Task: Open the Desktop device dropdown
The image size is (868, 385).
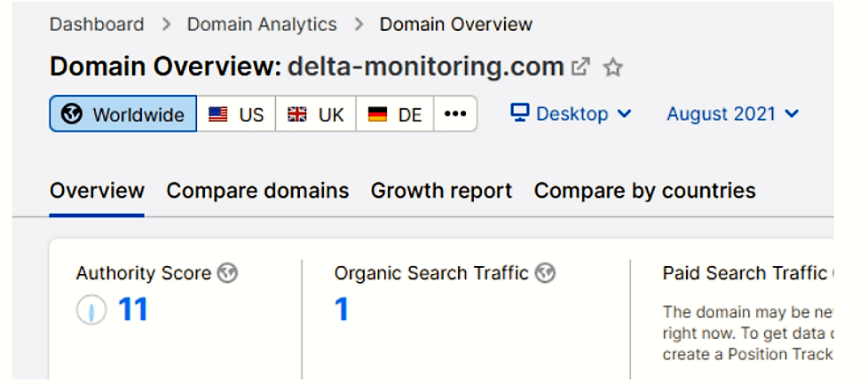Action: pos(571,114)
